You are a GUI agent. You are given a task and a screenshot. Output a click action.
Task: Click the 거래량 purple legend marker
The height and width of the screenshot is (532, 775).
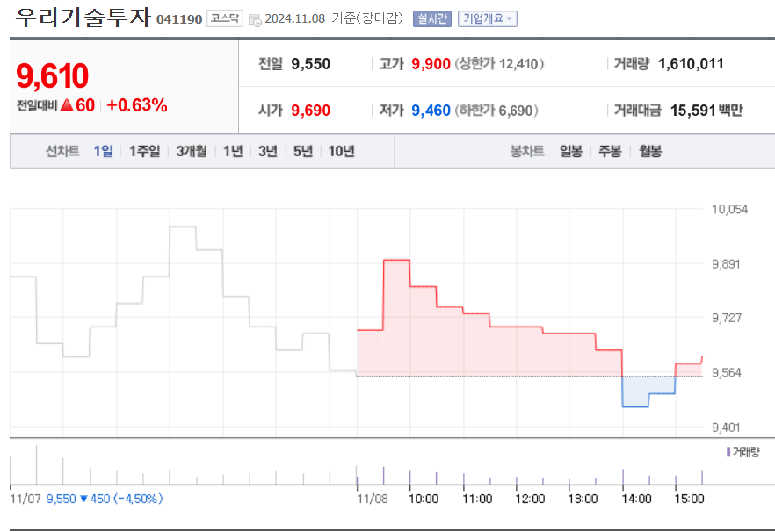coord(728,451)
